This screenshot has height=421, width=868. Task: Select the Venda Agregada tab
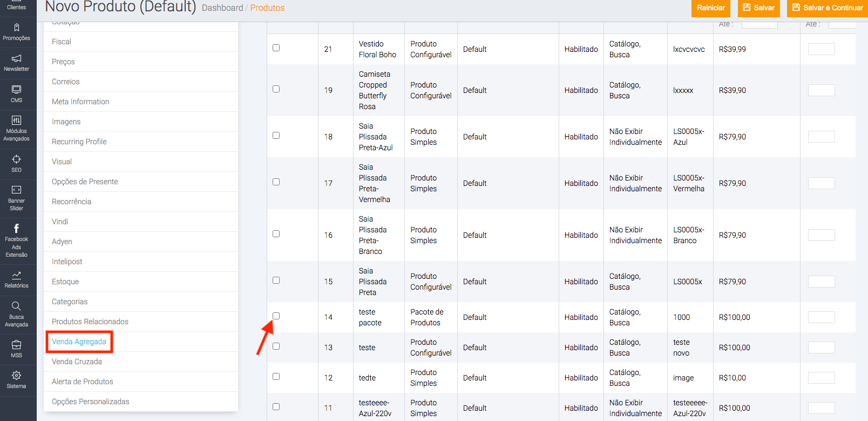(x=141, y=342)
